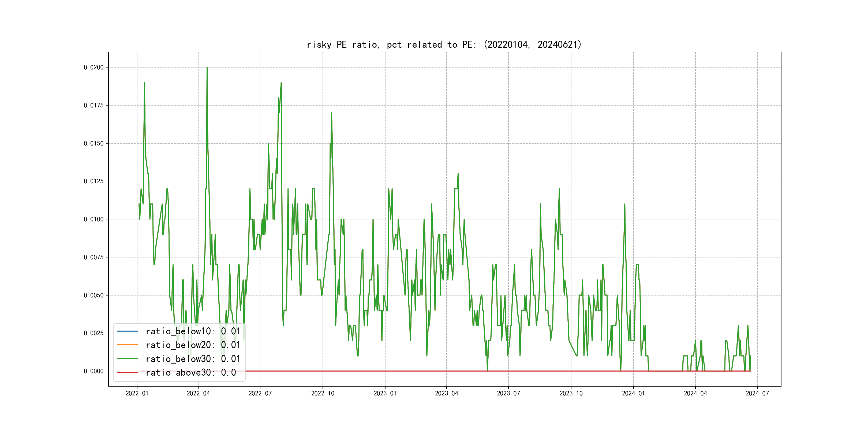The width and height of the screenshot is (868, 434).
Task: Click the chart title text
Action: tap(444, 44)
